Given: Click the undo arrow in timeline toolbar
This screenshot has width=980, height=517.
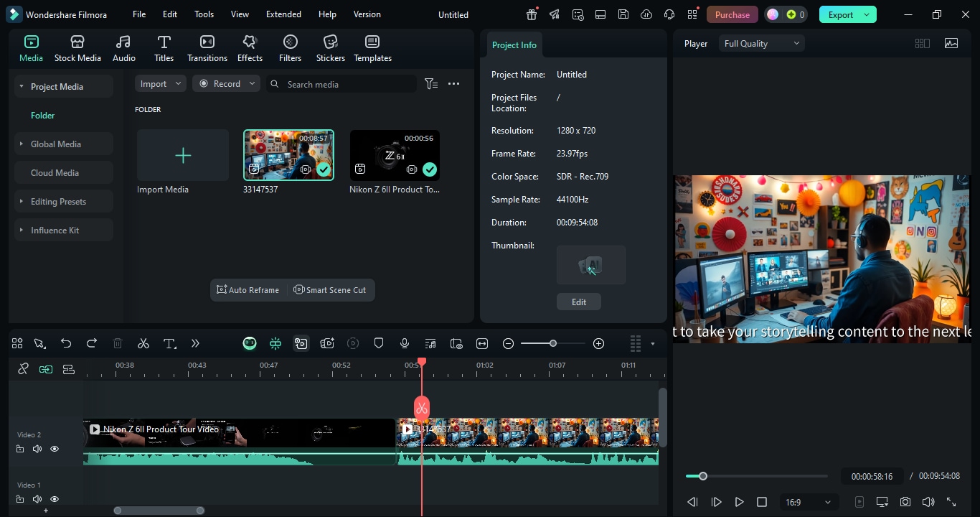Looking at the screenshot, I should (x=66, y=344).
